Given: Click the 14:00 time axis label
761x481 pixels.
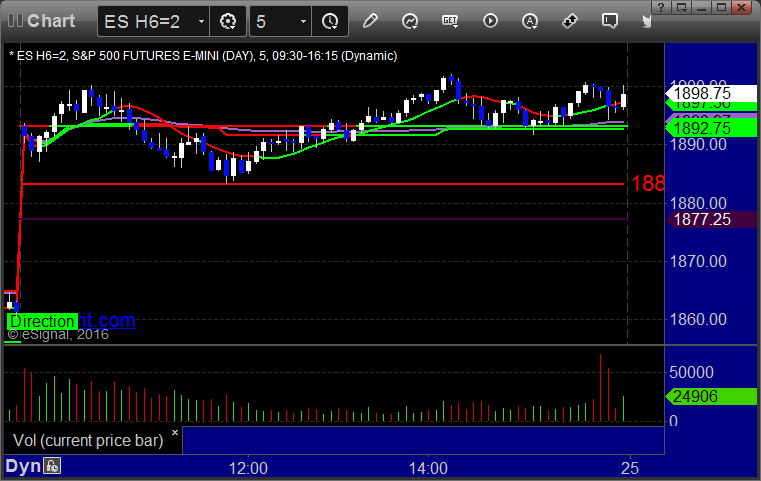Looking at the screenshot, I should pos(428,468).
